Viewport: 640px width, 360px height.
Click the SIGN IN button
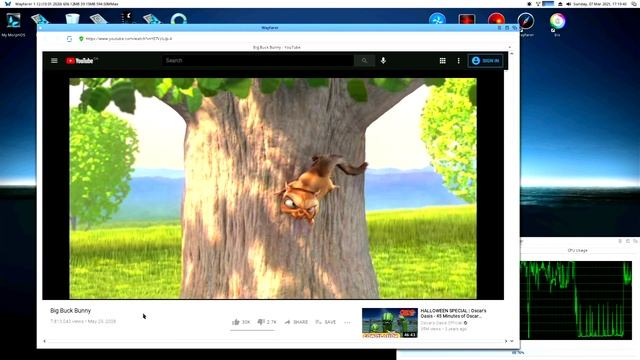point(485,61)
